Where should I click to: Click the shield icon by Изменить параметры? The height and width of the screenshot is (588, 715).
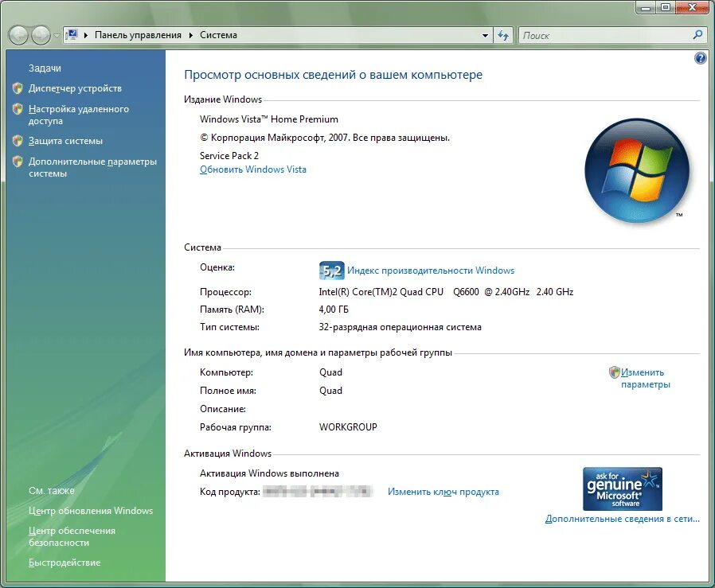coord(614,372)
